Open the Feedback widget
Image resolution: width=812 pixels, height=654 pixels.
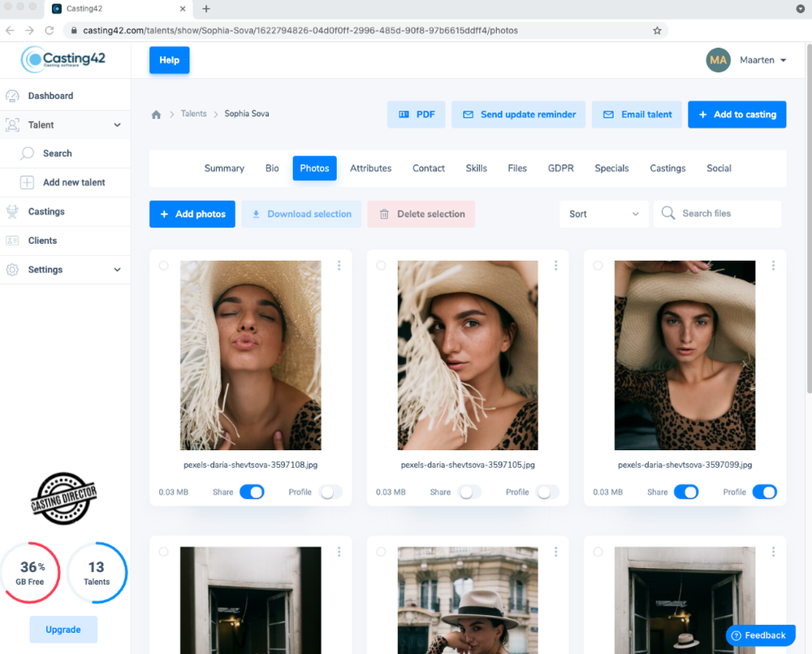point(760,635)
